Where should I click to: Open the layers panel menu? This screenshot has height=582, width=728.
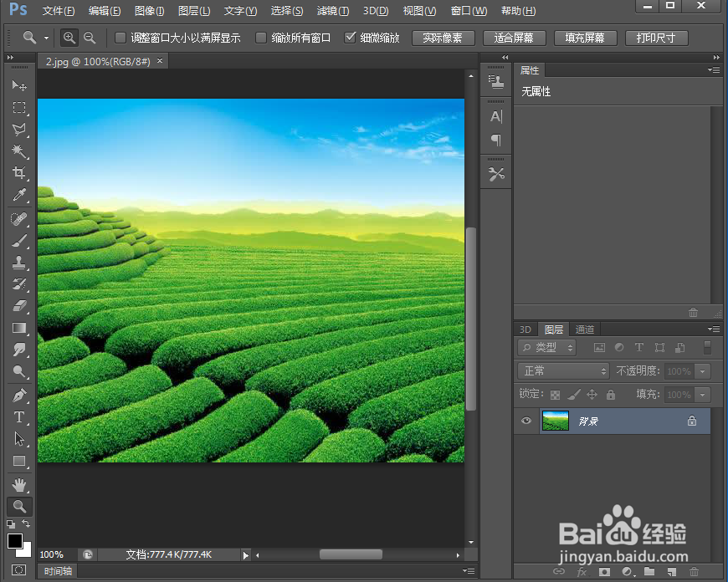[x=714, y=329]
